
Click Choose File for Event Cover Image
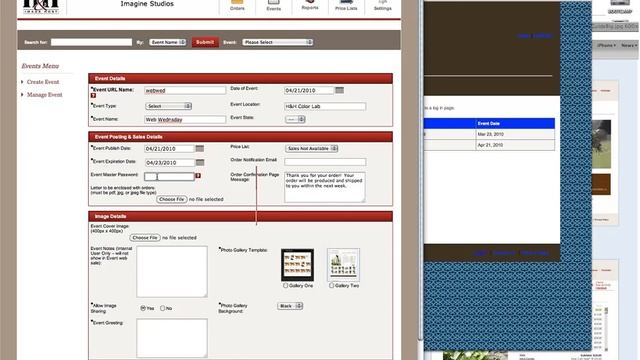[x=145, y=238]
